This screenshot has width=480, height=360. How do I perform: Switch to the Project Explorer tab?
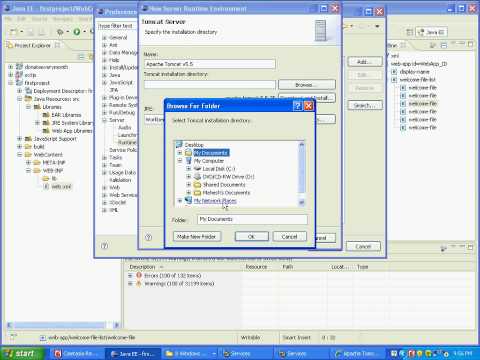(32, 45)
